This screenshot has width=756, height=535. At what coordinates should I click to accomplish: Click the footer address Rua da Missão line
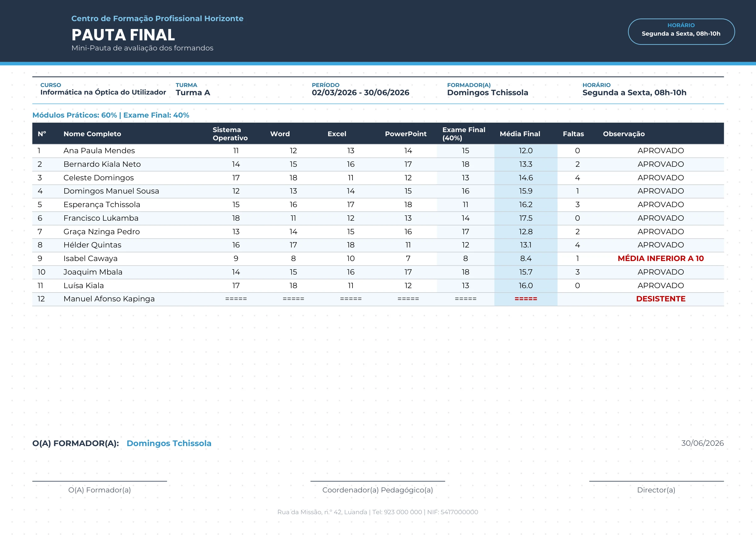[378, 512]
